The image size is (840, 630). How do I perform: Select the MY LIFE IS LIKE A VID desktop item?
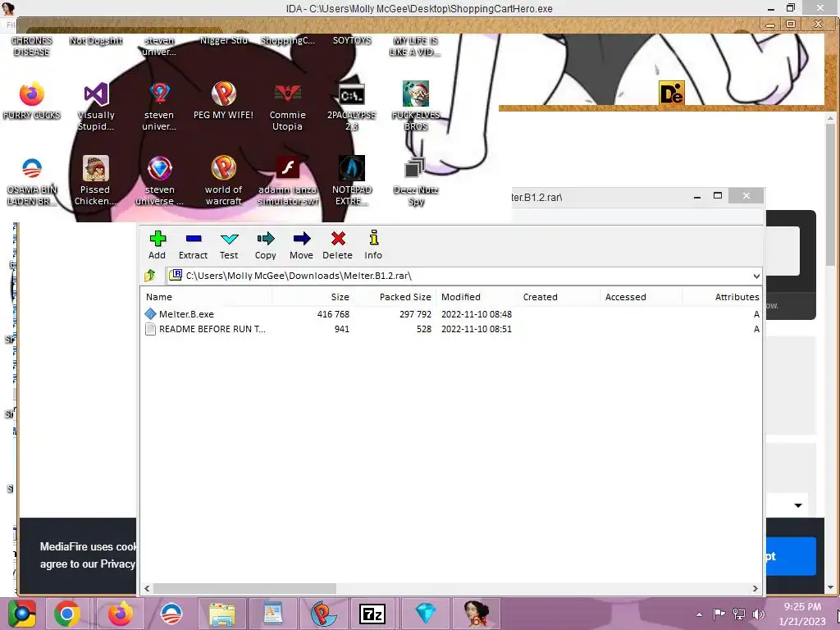[x=415, y=46]
